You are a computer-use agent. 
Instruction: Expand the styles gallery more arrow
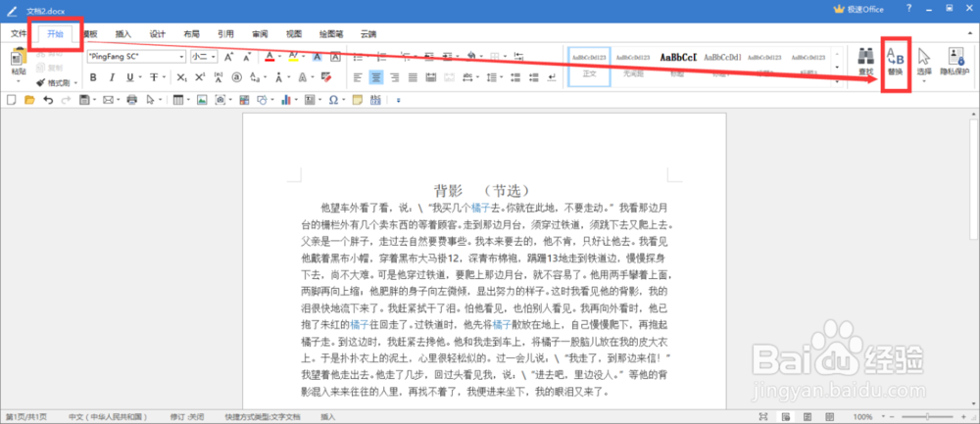[x=838, y=80]
